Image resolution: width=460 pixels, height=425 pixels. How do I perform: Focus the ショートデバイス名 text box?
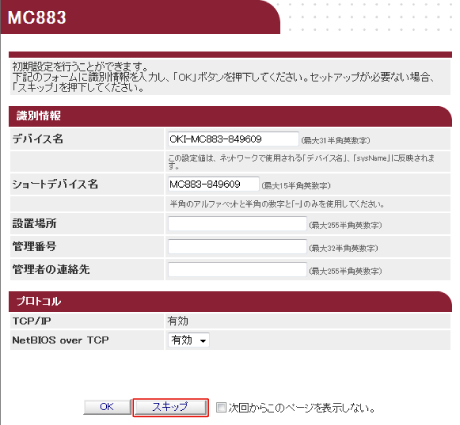coord(213,184)
